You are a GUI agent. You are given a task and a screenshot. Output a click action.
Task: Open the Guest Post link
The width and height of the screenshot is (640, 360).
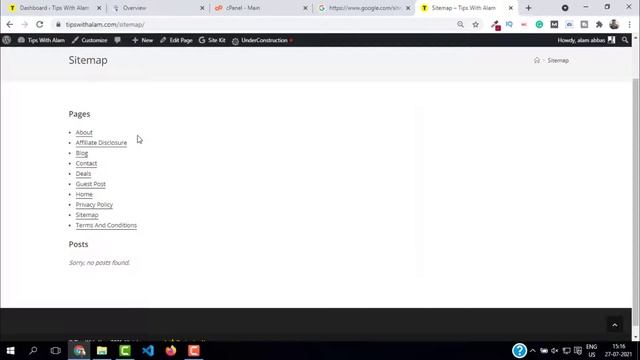91,184
